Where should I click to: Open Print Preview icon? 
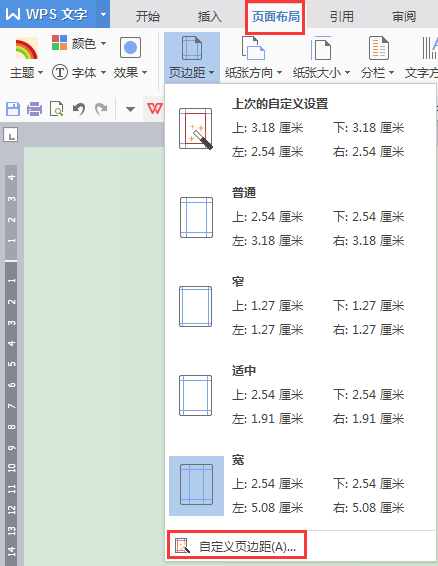pos(57,109)
